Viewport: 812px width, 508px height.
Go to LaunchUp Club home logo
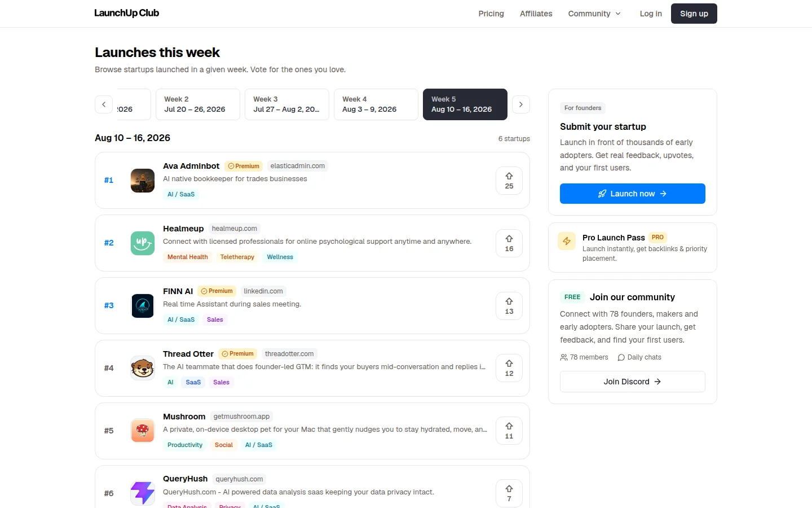(127, 13)
